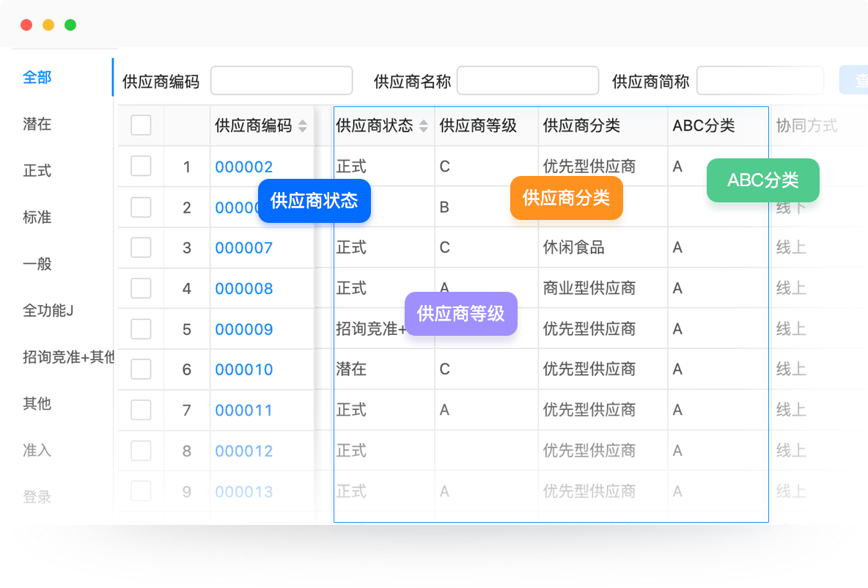The image size is (868, 588).
Task: Click the orange 供应商分类 label tag
Action: click(566, 198)
